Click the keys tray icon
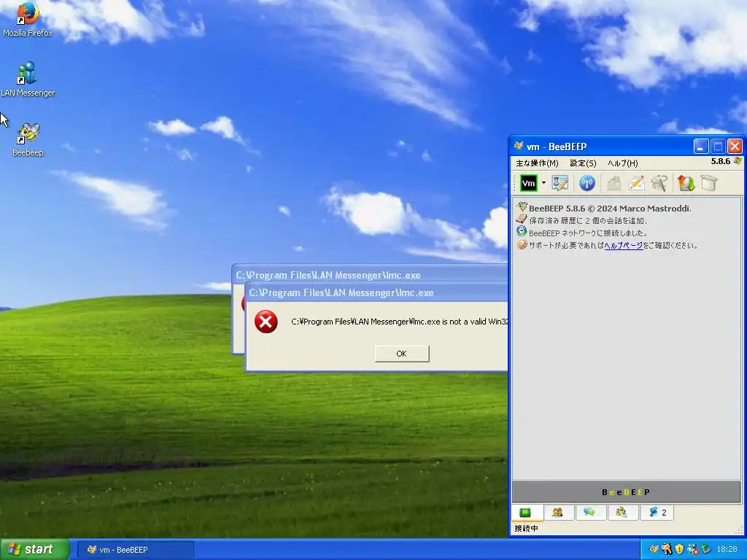Viewport: 747px width, 560px height. point(667,550)
